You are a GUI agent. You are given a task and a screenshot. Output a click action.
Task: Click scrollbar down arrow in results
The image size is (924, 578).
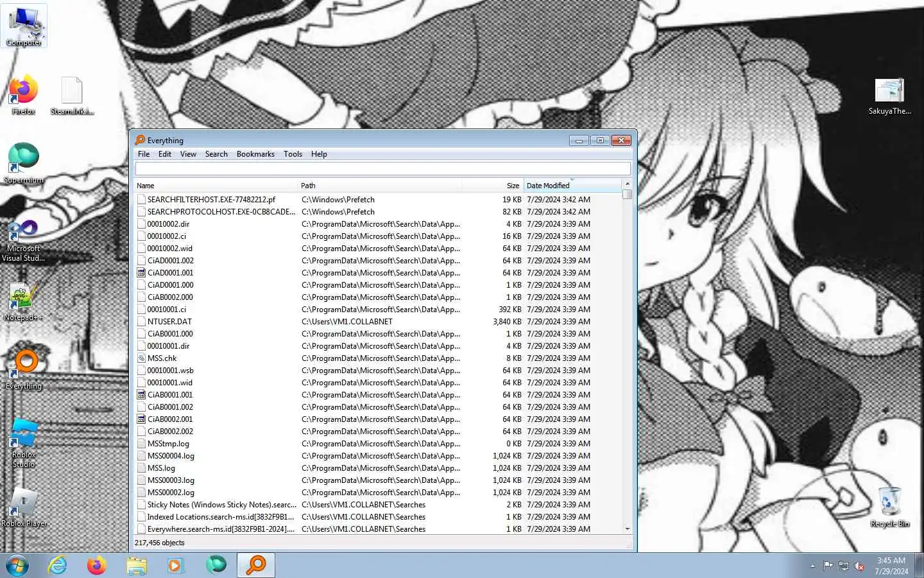point(627,529)
